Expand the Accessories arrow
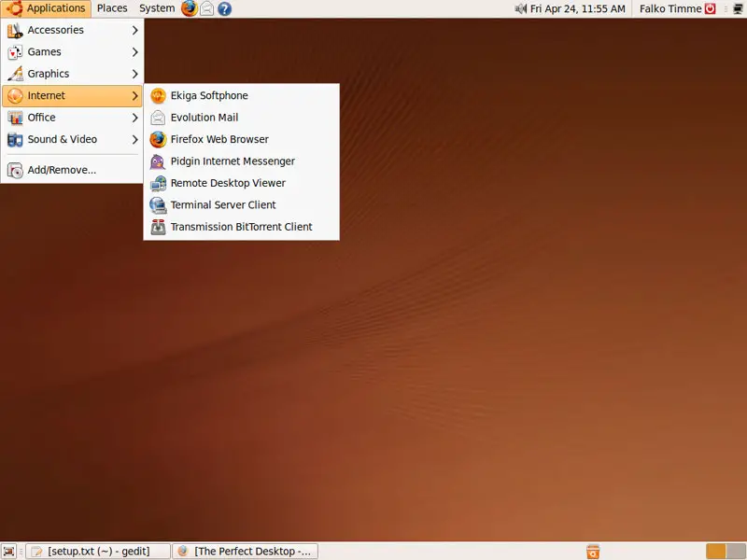 coord(134,30)
